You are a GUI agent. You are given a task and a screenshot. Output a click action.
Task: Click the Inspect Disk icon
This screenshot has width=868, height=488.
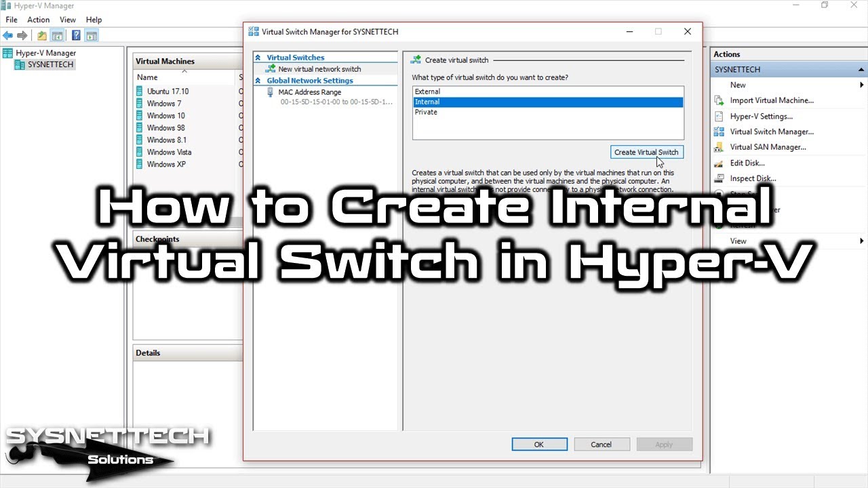[x=719, y=178]
